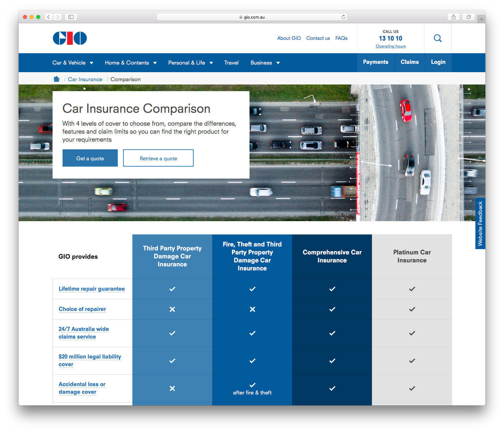Click Fire Theft Choice of repairer cross
The width and height of the screenshot is (504, 432).
click(252, 309)
